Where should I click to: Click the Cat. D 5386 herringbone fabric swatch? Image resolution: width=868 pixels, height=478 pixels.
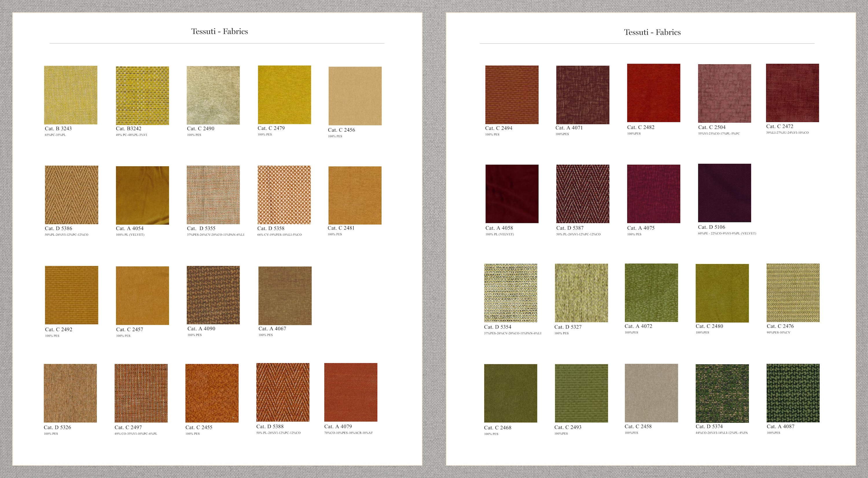[71, 195]
